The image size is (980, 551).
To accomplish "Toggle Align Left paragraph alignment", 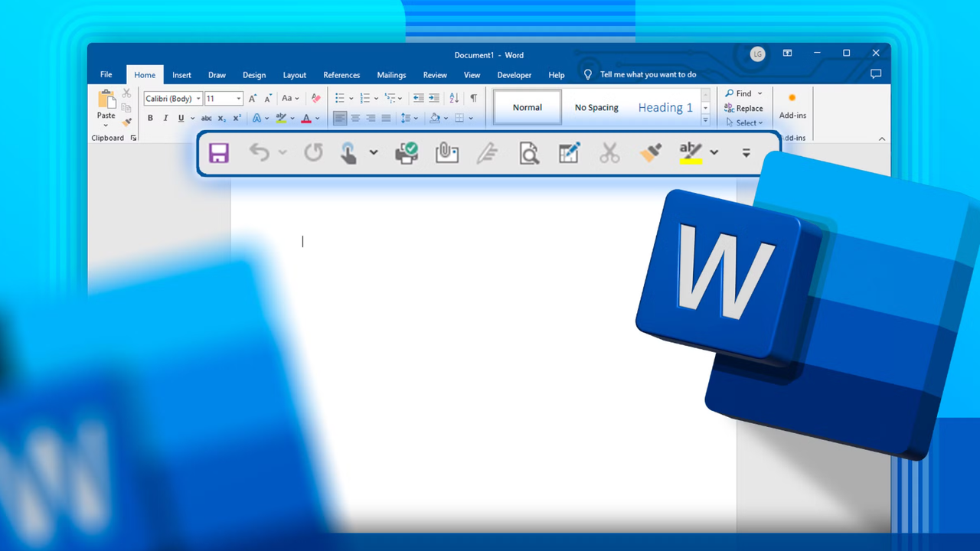I will pyautogui.click(x=340, y=118).
